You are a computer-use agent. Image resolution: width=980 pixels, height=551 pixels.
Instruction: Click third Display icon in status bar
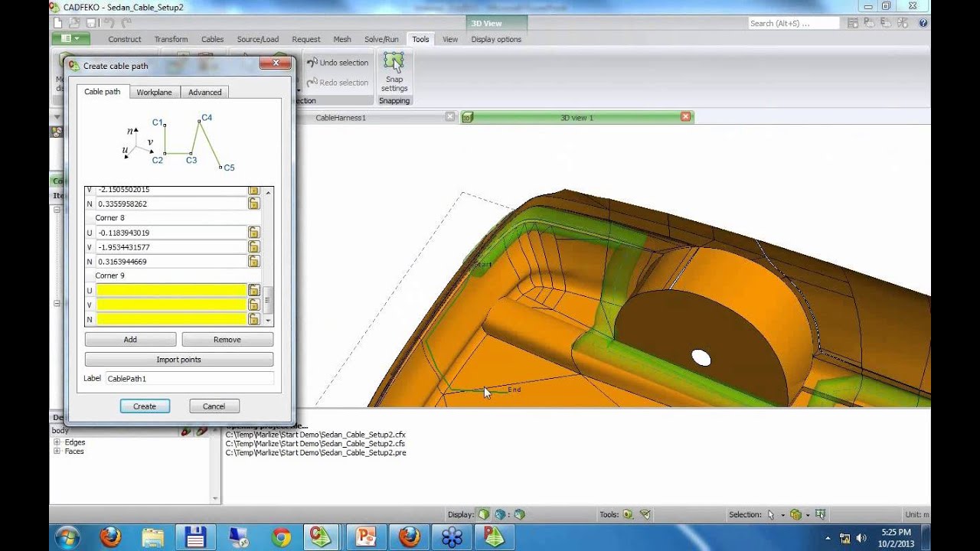[520, 515]
